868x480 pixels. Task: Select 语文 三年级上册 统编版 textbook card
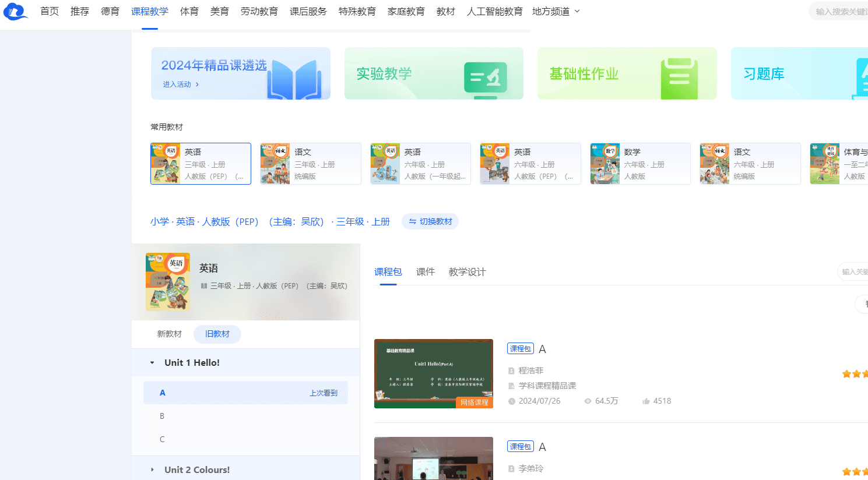tap(311, 164)
